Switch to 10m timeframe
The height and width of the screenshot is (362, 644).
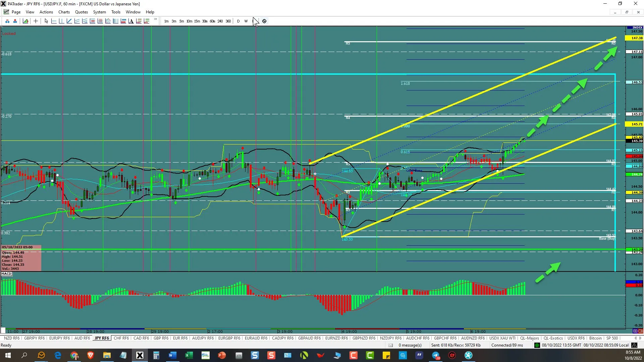pyautogui.click(x=189, y=21)
